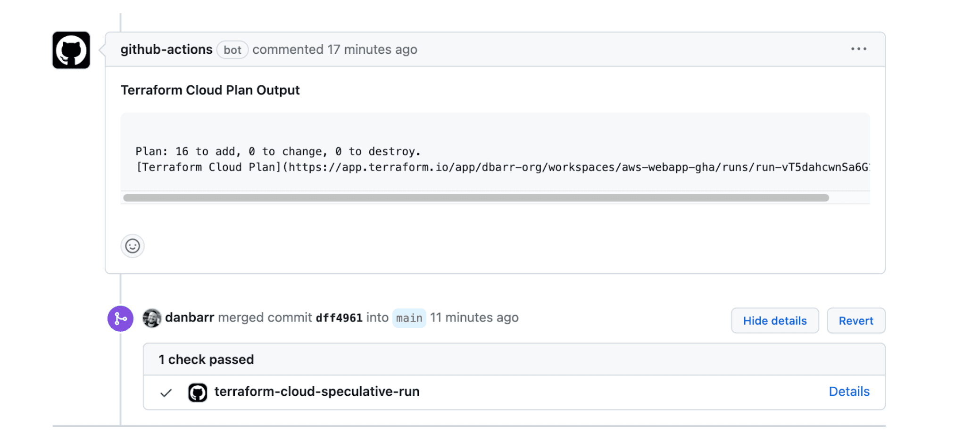Toggle visibility of the checks panel
The image size is (980, 440).
774,320
